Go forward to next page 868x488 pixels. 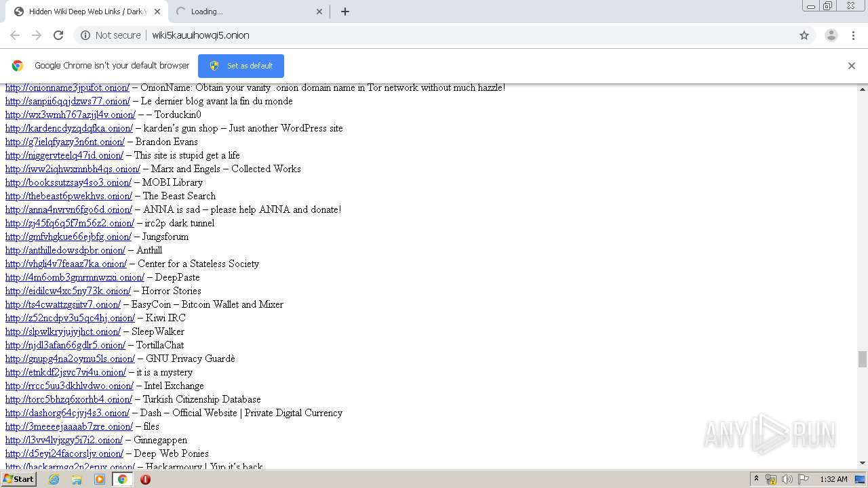pos(37,35)
